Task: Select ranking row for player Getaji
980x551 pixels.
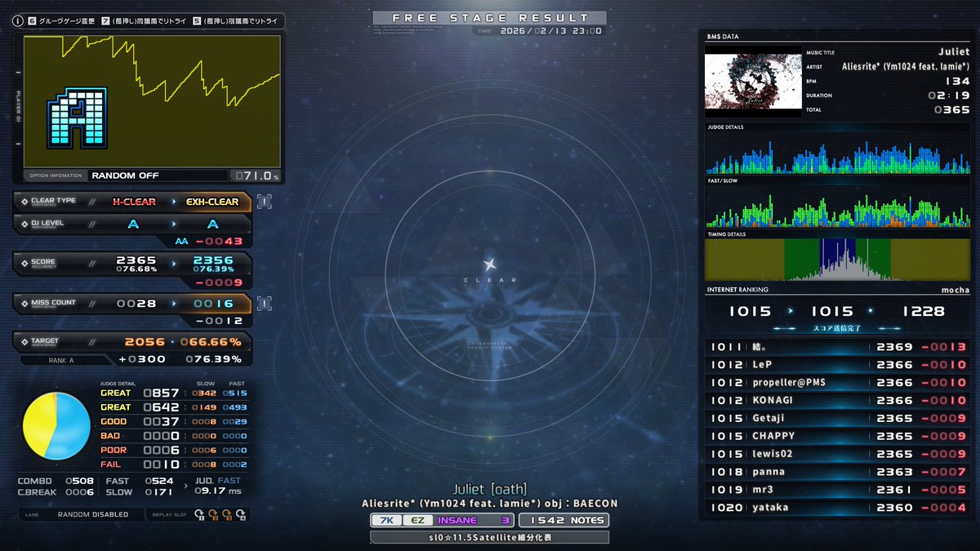Action: click(837, 418)
